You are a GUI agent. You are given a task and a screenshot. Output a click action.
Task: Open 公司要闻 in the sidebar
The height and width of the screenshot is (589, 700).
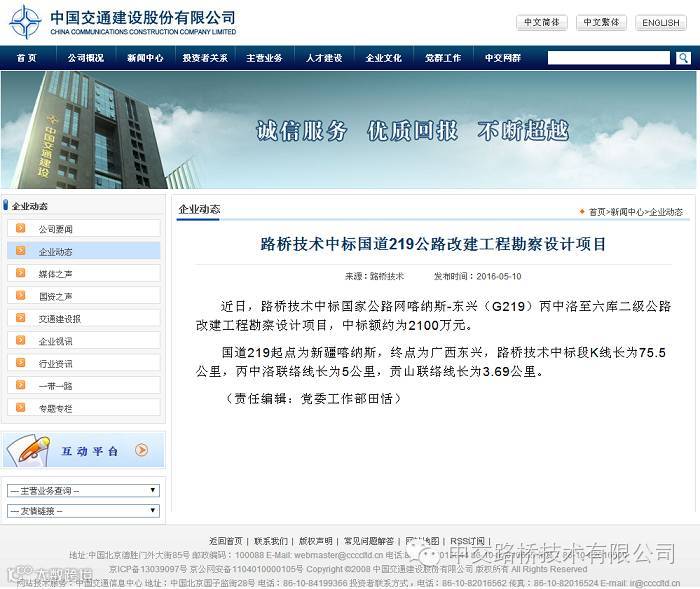click(x=83, y=229)
